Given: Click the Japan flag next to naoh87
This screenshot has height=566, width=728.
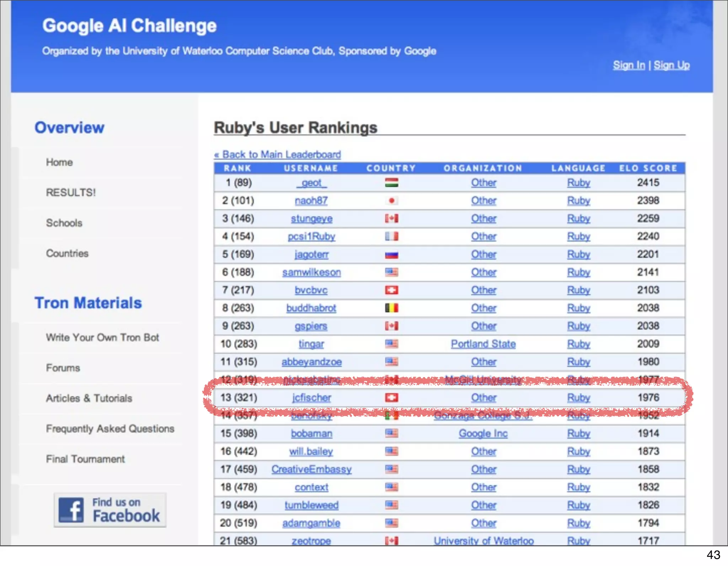Looking at the screenshot, I should click(x=391, y=201).
